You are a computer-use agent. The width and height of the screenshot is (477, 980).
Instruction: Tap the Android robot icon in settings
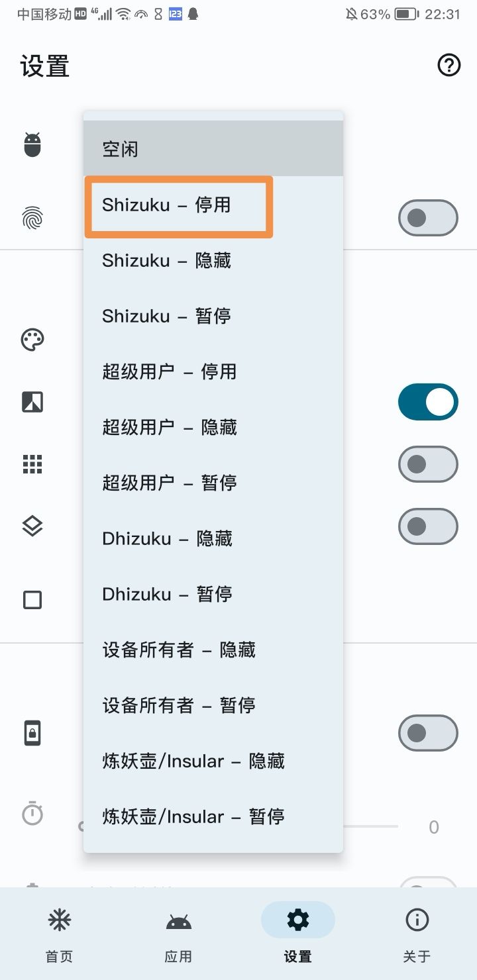coord(32,145)
